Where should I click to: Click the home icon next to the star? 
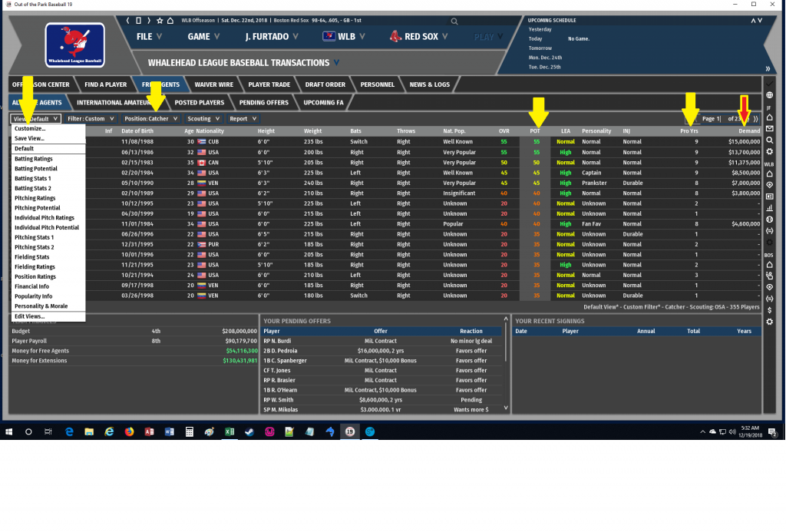coord(170,21)
